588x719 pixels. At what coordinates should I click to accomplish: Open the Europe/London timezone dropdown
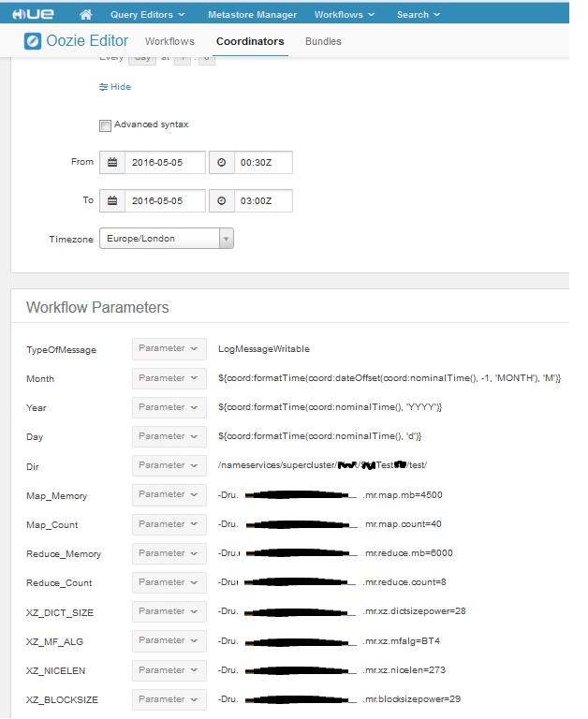(x=167, y=239)
